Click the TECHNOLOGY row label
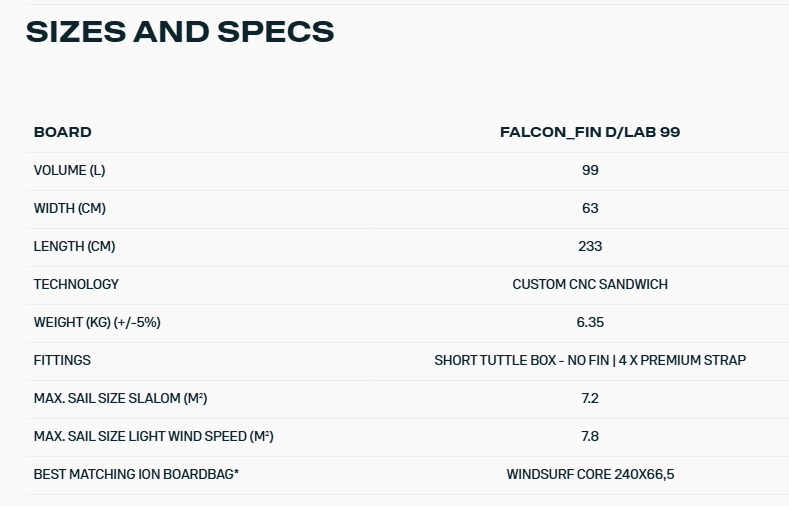 (76, 284)
